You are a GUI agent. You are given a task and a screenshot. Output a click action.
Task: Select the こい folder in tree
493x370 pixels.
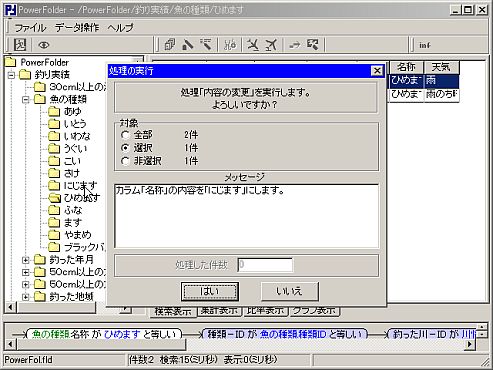click(72, 161)
